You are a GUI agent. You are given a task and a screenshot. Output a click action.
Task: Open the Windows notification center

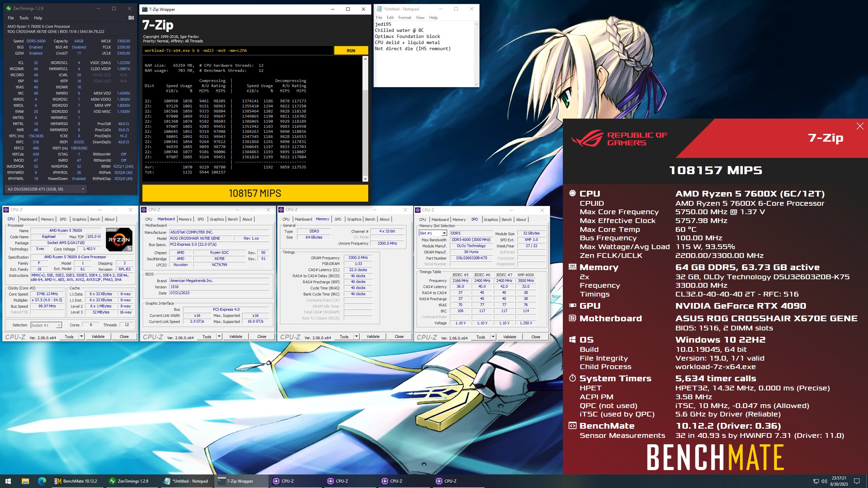857,481
